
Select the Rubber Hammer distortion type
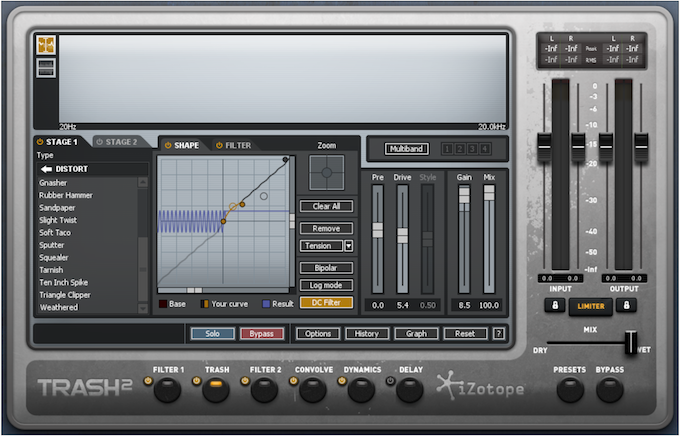point(66,195)
